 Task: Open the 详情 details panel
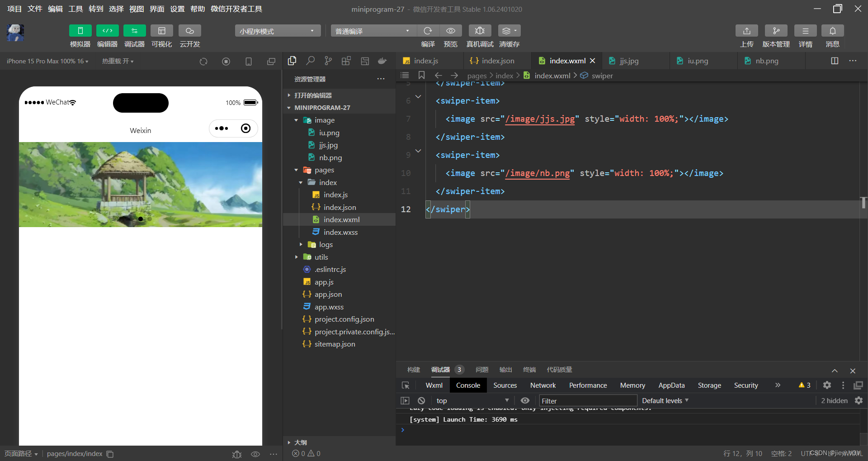pyautogui.click(x=805, y=31)
